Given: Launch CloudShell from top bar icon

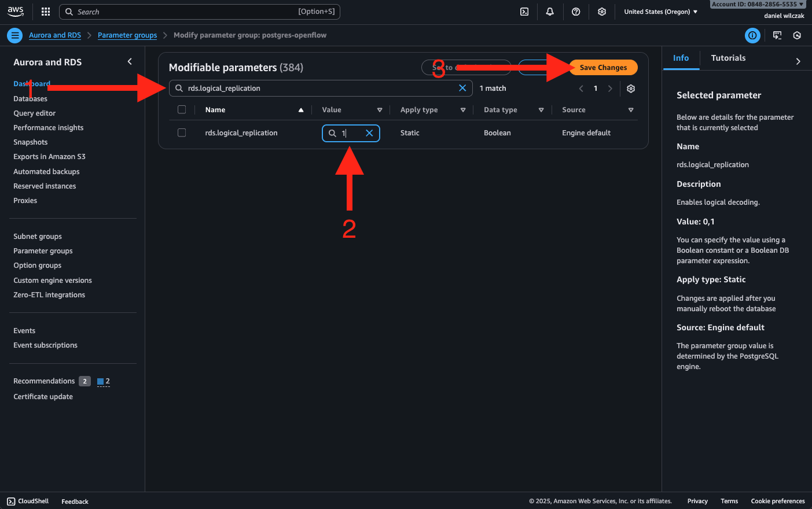Looking at the screenshot, I should pos(524,12).
